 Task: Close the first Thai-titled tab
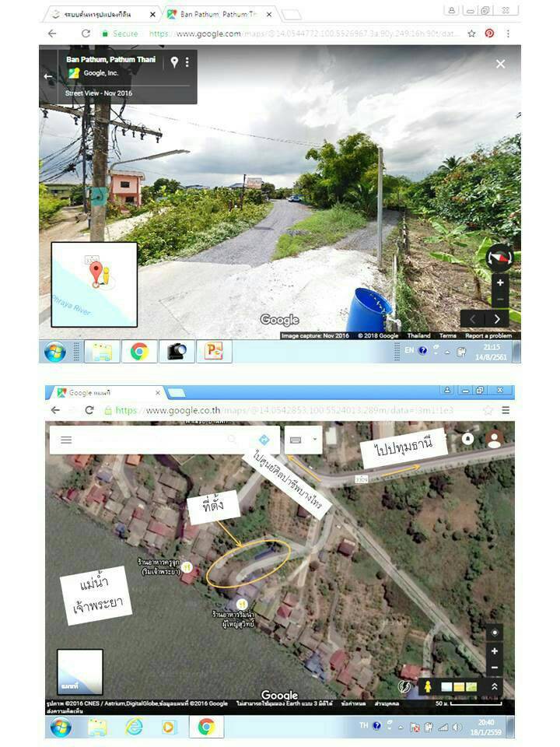pyautogui.click(x=152, y=14)
